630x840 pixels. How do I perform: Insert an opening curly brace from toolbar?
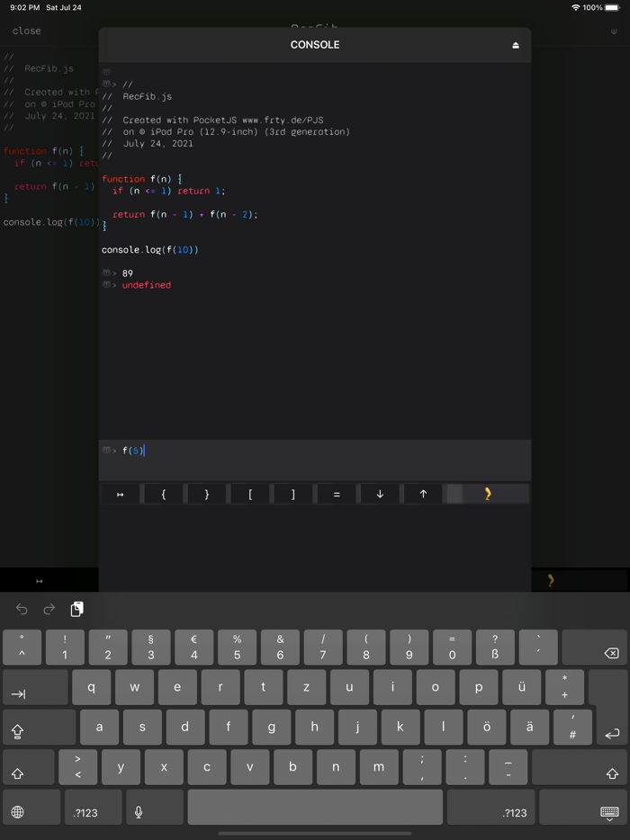click(164, 495)
